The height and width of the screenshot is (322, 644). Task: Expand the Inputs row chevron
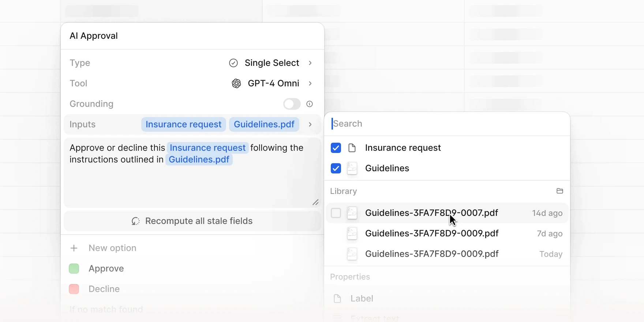(310, 124)
